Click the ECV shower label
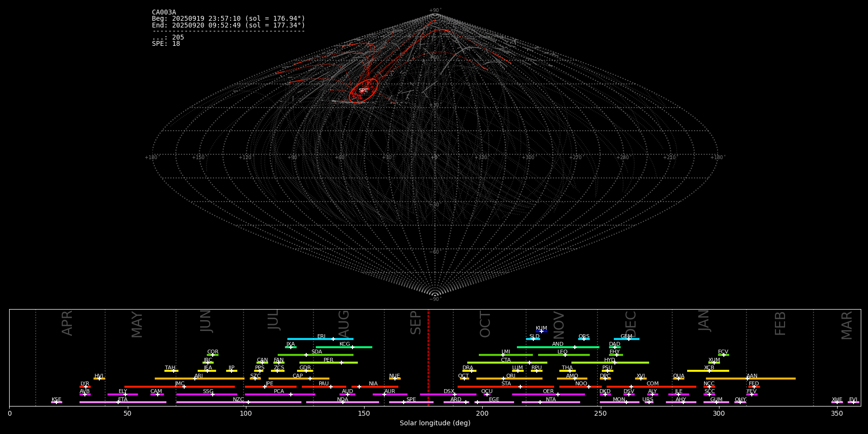Viewport: 868px width, 434px height. tap(723, 352)
